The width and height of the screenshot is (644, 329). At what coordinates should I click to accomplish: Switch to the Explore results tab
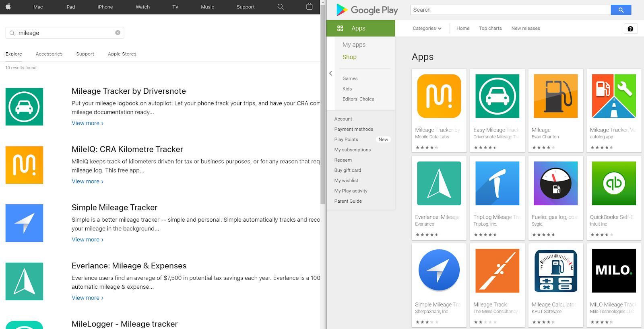pyautogui.click(x=14, y=54)
